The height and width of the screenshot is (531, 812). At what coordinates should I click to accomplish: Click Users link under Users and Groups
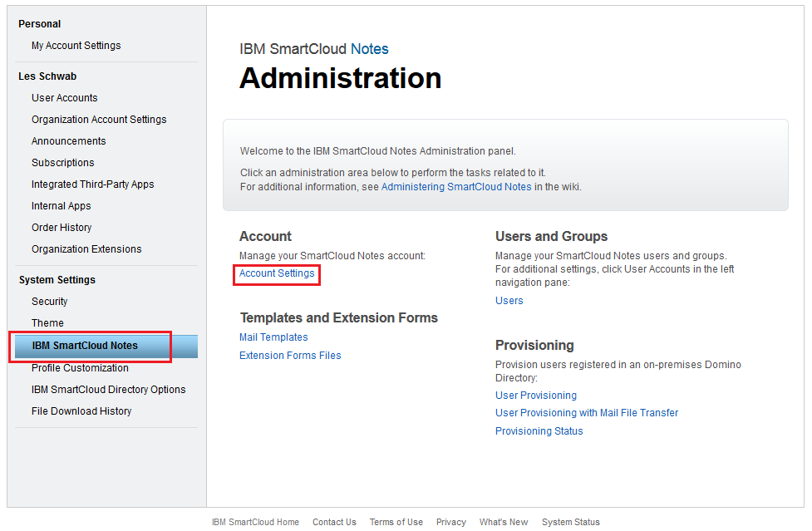509,301
